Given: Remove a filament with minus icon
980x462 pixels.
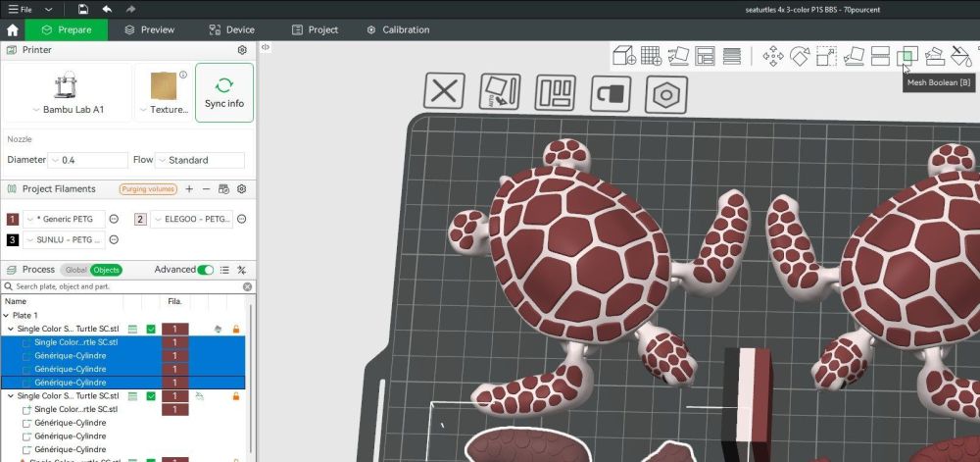Looking at the screenshot, I should (206, 188).
